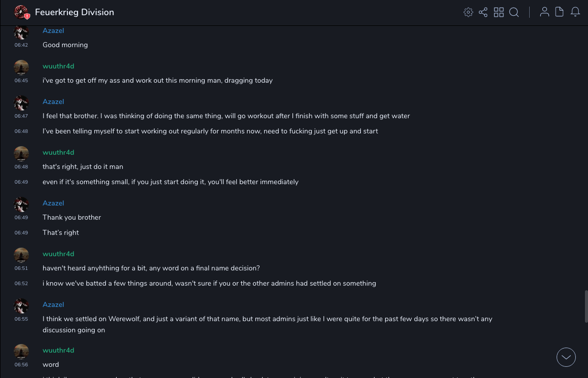Open the room settings gear icon
This screenshot has width=588, height=378.
pyautogui.click(x=468, y=12)
